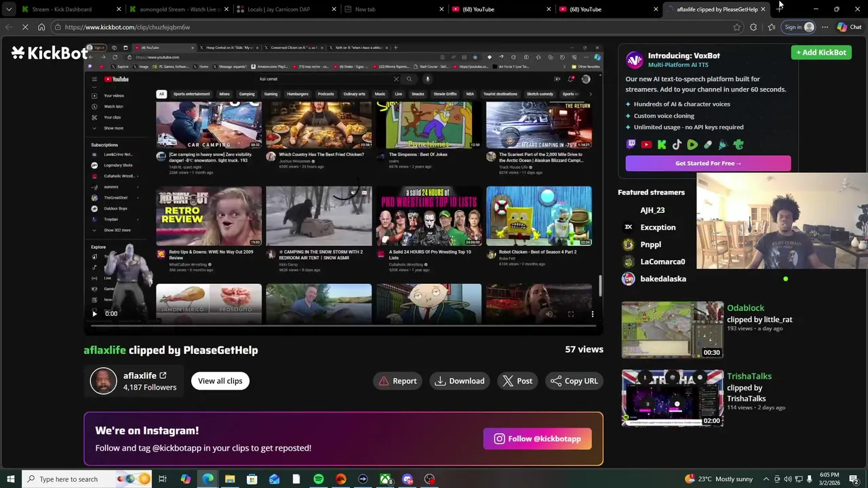Open the Xbox app from the taskbar
Screen dimensions: 868x488
[x=385, y=479]
